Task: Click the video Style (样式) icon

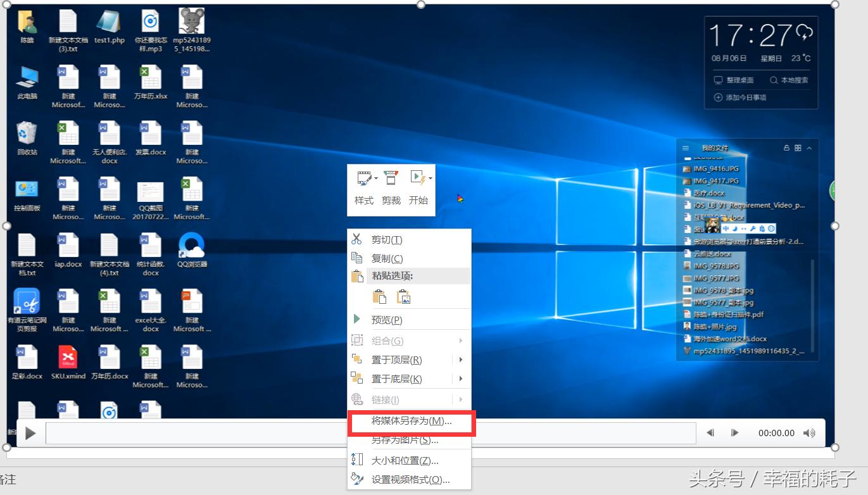Action: (363, 179)
